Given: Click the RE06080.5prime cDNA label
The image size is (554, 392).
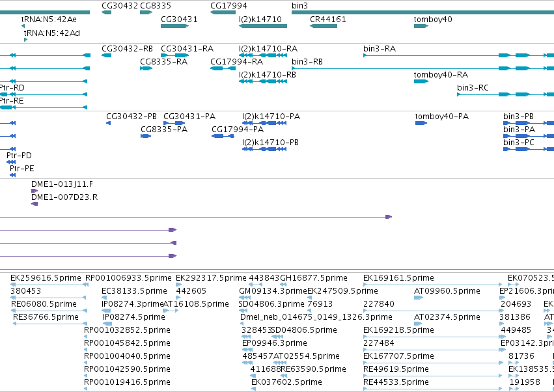Looking at the screenshot, I should coord(44,304).
